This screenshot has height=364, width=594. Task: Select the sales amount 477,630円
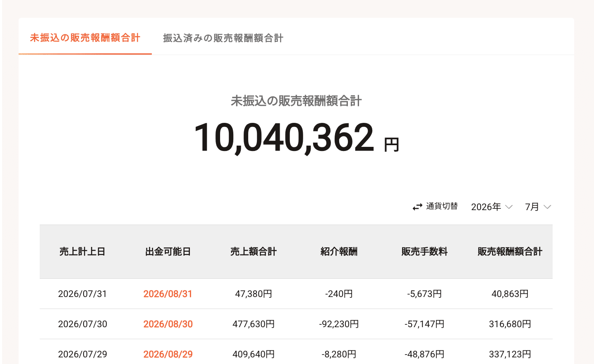254,324
